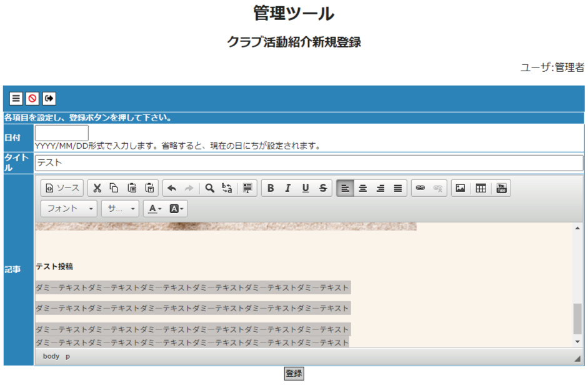Open the text color picker
The height and width of the screenshot is (385, 588).
(x=155, y=209)
